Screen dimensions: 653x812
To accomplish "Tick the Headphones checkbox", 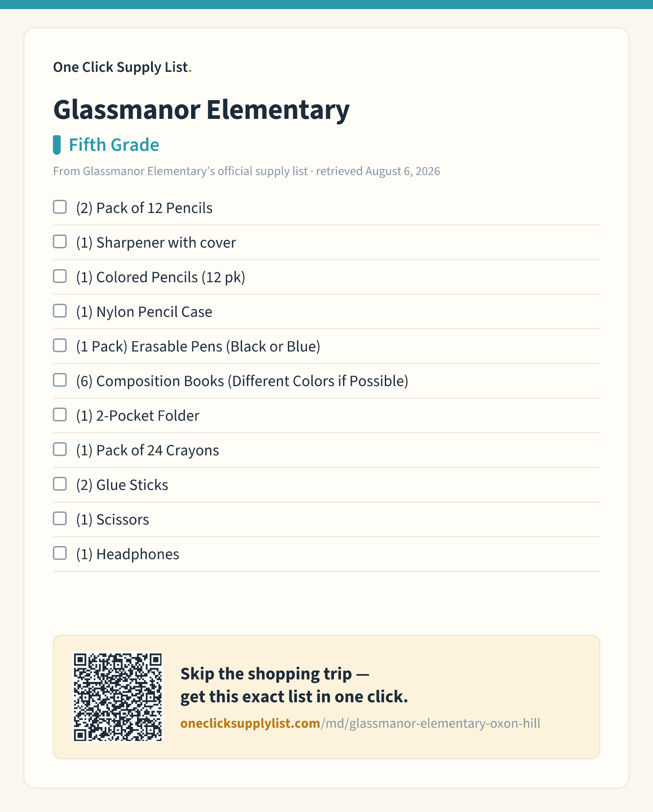I will (x=60, y=553).
